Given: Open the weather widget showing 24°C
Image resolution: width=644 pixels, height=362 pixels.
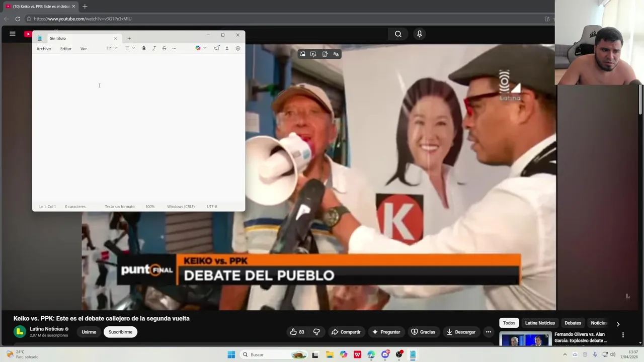Looking at the screenshot, I should point(23,354).
